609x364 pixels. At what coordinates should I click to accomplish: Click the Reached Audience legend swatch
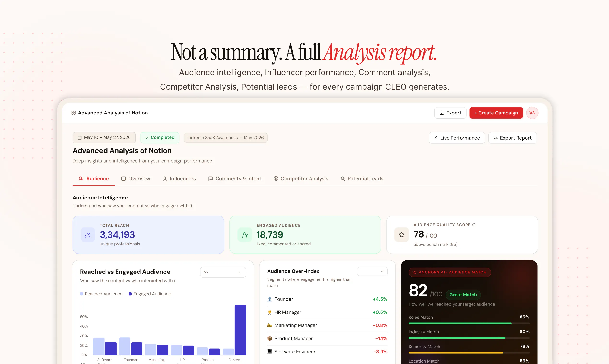[82, 294]
